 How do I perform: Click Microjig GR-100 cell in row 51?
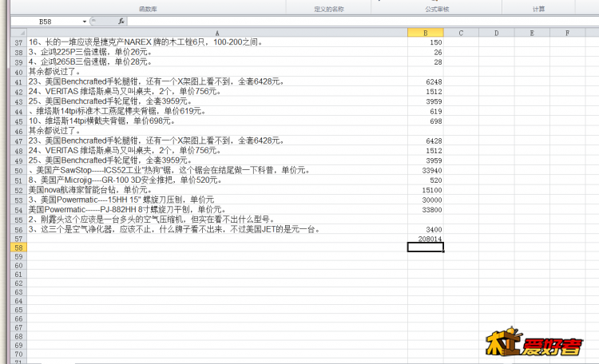pyautogui.click(x=217, y=180)
